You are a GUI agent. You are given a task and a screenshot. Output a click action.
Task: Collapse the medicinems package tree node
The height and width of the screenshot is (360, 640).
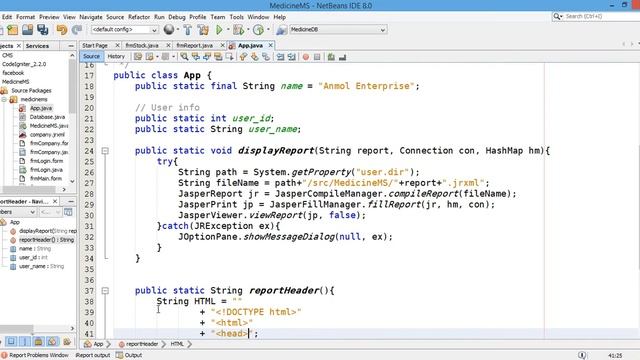(4, 99)
